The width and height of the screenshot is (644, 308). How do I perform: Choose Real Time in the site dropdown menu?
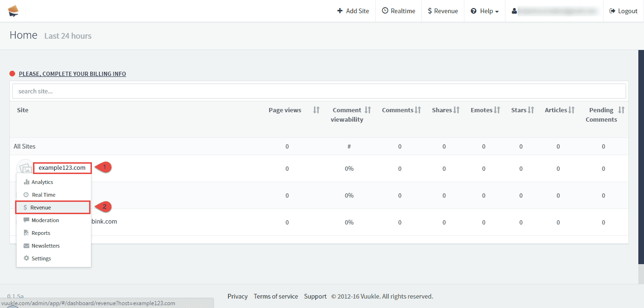tap(43, 195)
